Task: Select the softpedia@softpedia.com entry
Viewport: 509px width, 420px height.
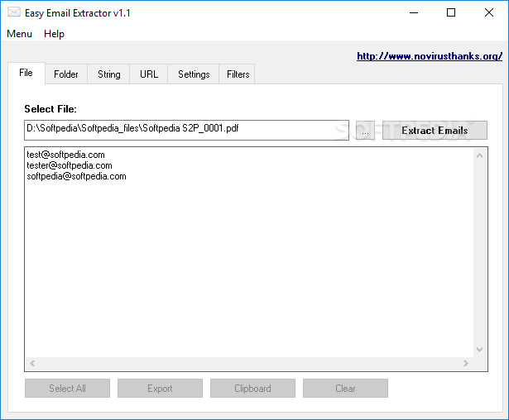Action: click(77, 176)
